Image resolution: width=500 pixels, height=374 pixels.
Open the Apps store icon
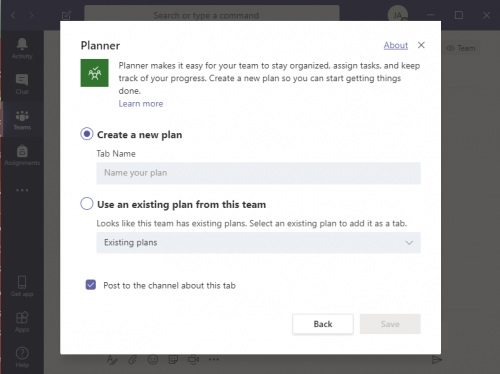pyautogui.click(x=22, y=317)
